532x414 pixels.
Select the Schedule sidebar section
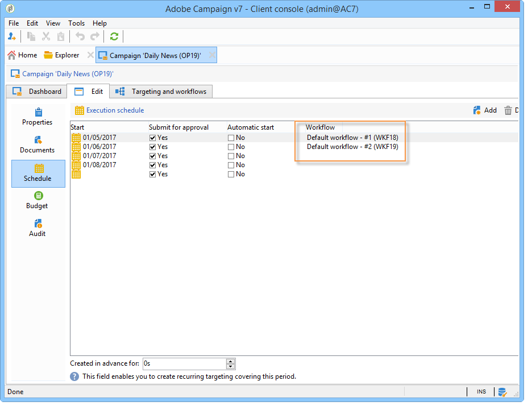38,173
